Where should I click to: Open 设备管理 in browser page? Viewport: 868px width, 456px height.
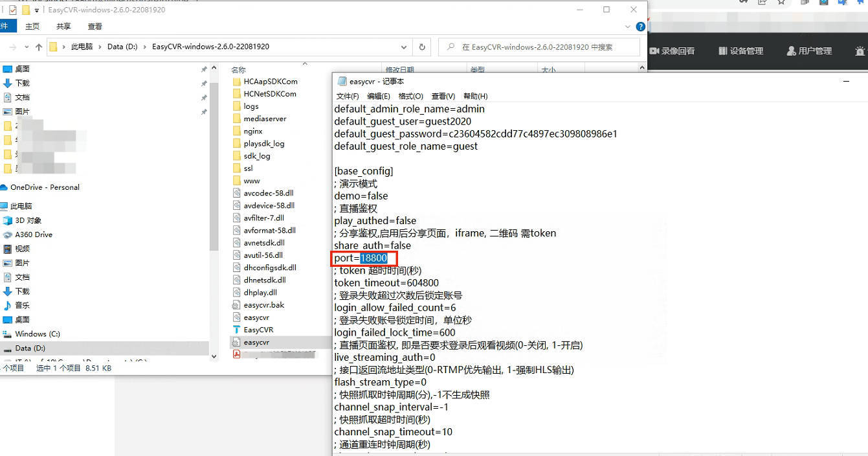click(x=740, y=51)
